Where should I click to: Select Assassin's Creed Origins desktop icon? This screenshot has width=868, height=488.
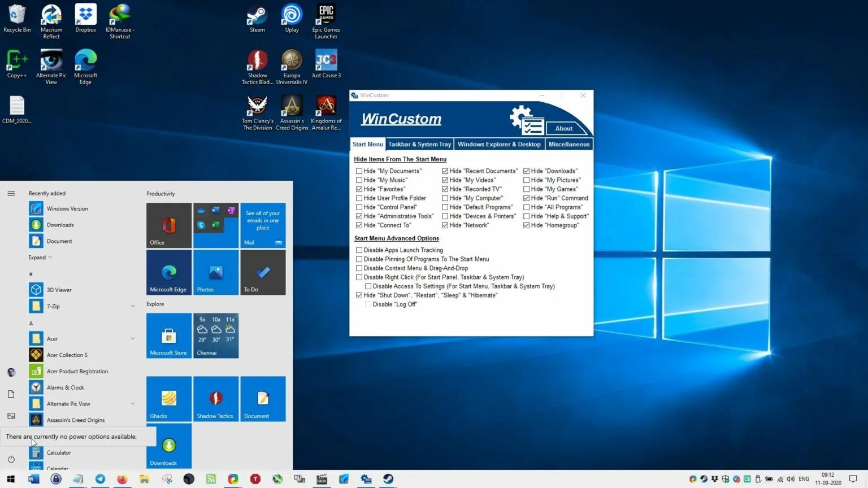click(x=292, y=113)
